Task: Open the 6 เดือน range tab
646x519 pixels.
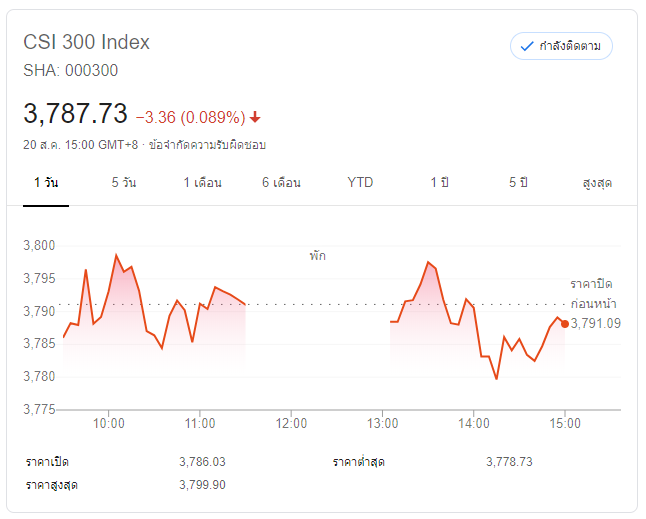Action: coord(281,183)
